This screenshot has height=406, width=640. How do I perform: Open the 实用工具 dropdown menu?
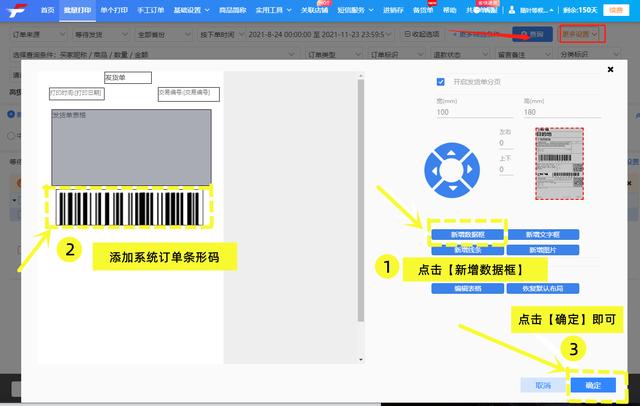pos(273,10)
